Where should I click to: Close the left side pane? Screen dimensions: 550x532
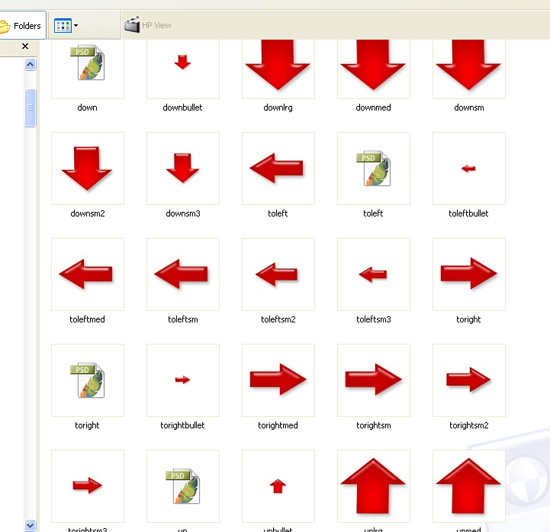(25, 46)
